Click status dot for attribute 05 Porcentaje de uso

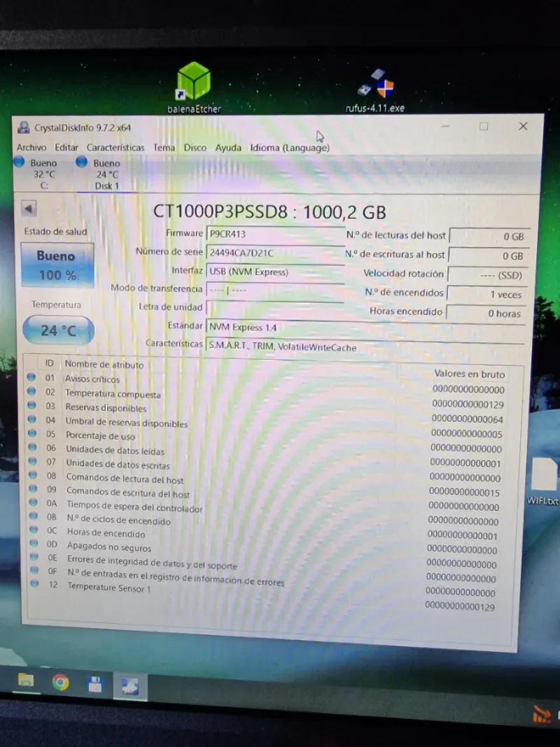[32, 433]
